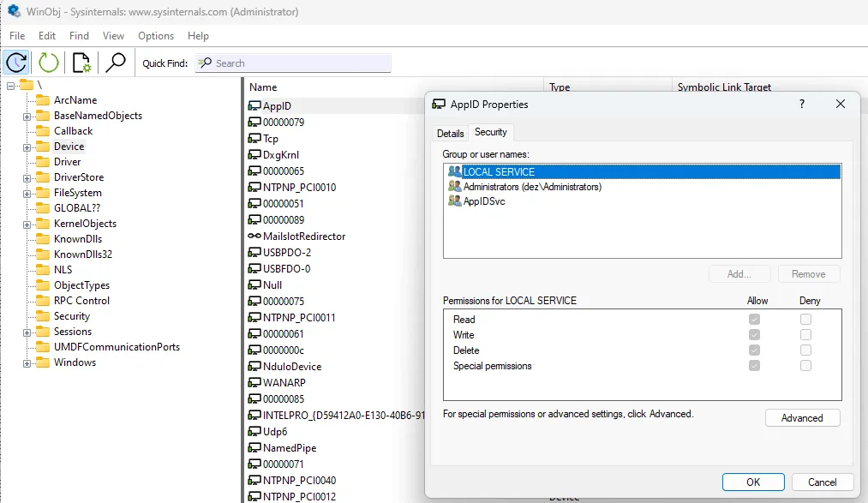868x503 pixels.
Task: Click the Advanced button
Action: [802, 418]
